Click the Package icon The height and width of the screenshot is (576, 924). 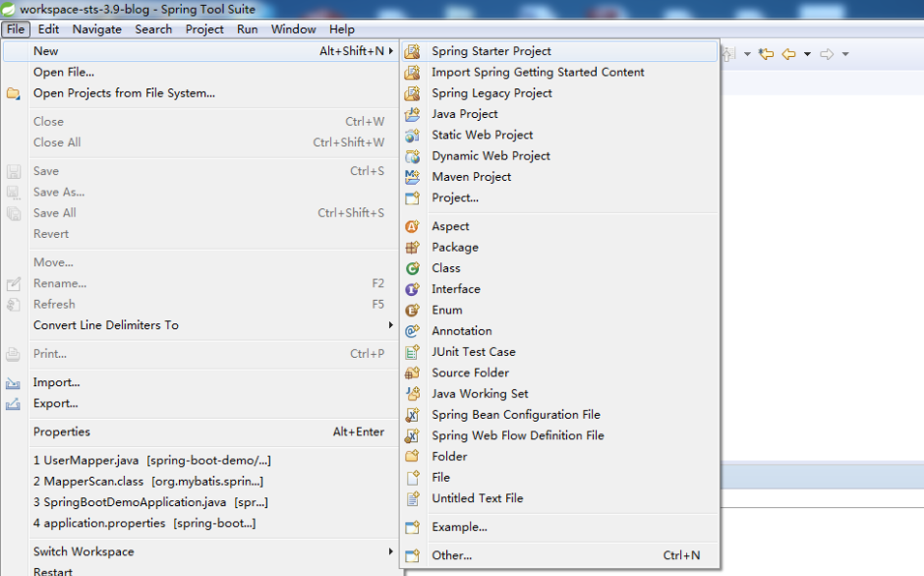click(x=413, y=247)
